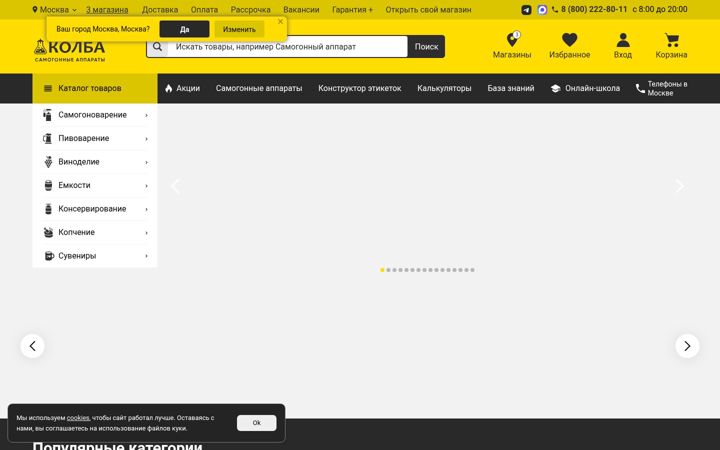Viewport: 720px width, 450px height.
Task: Open База знаний menu item
Action: click(511, 88)
